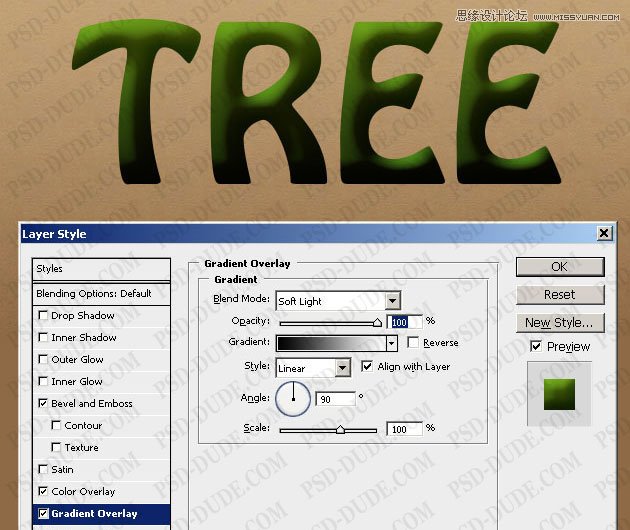
Task: Open the Bevel and Emboss settings row
Action: pyautogui.click(x=101, y=403)
